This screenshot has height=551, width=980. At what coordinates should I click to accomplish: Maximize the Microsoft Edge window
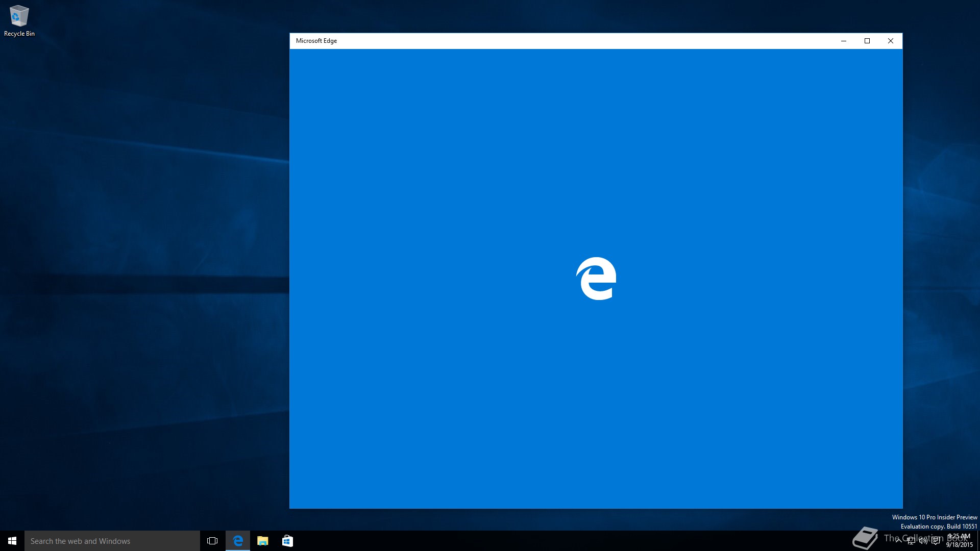pyautogui.click(x=867, y=41)
